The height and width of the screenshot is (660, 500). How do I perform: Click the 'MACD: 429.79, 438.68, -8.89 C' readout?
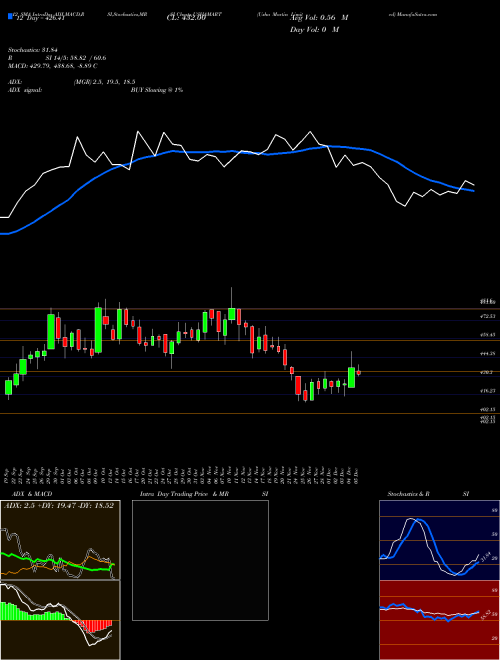(53, 66)
